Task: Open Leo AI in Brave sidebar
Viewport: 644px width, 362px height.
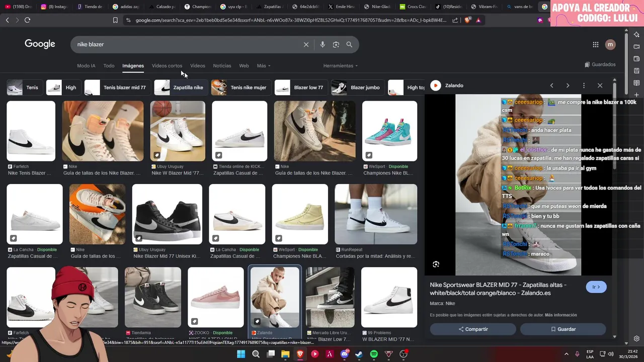Action: [x=636, y=35]
